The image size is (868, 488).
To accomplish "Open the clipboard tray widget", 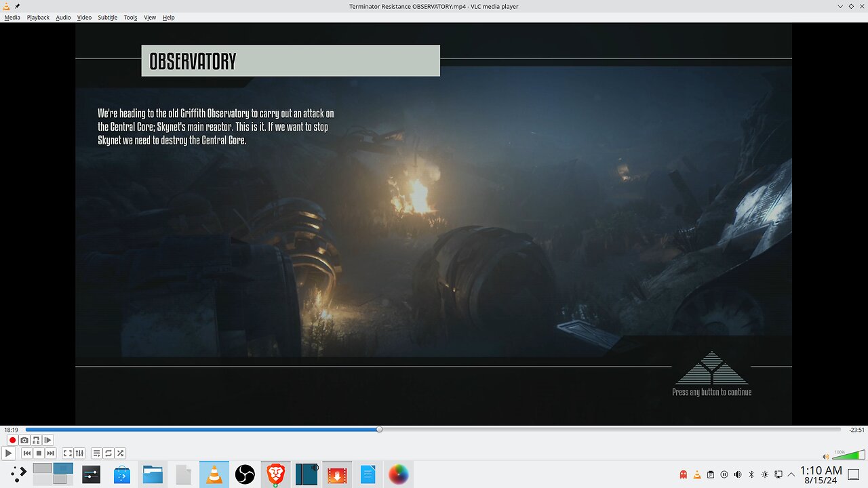I will (x=711, y=474).
